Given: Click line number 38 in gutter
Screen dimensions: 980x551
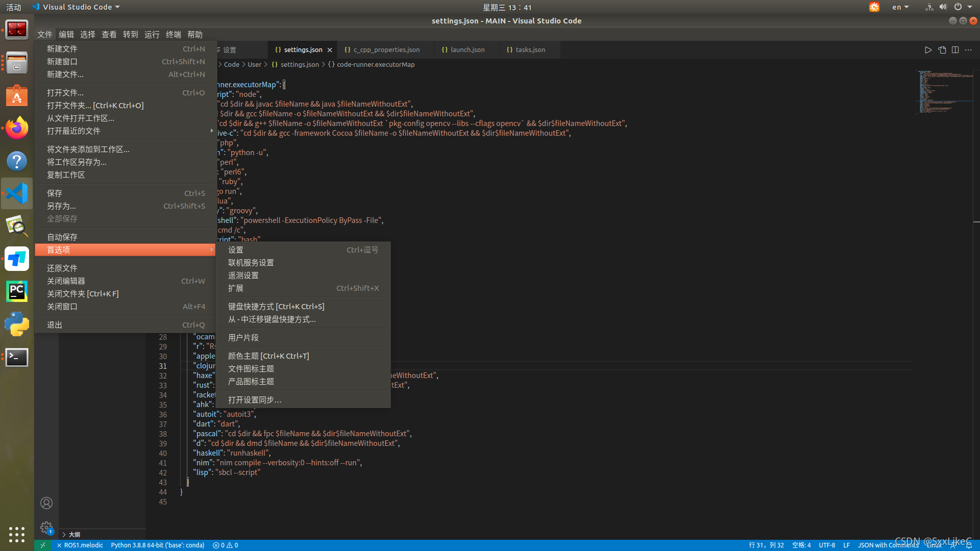Looking at the screenshot, I should pyautogui.click(x=163, y=434).
